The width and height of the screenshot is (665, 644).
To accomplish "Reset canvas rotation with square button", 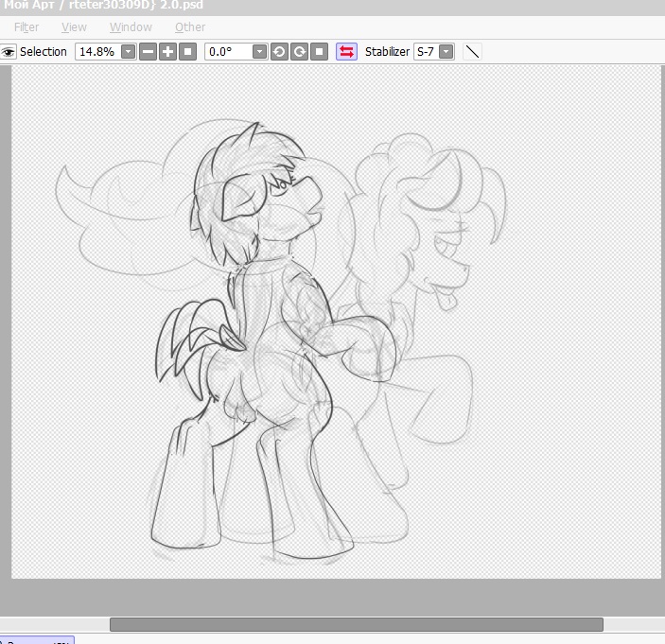I will (320, 52).
